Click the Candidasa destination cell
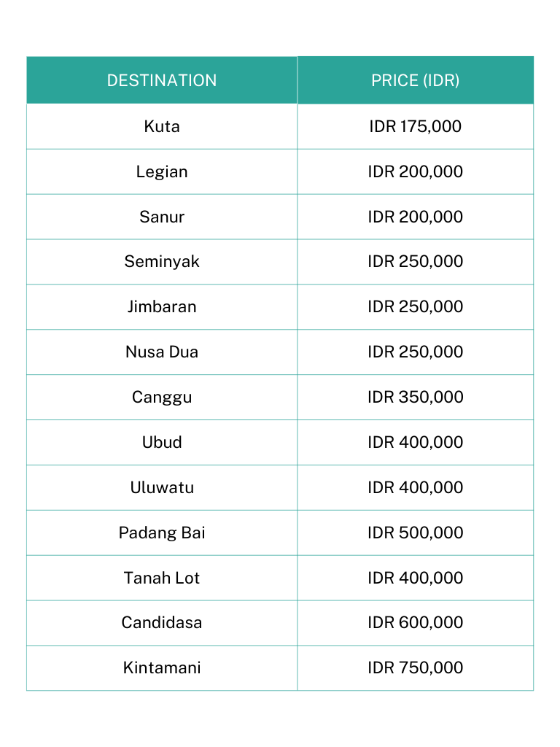Image resolution: width=560 pixels, height=747 pixels. pos(162,622)
